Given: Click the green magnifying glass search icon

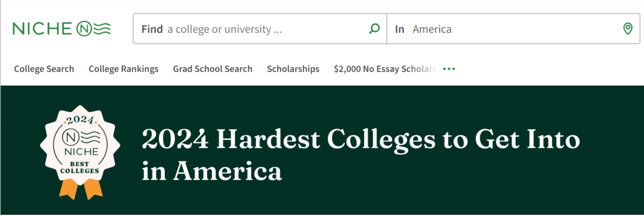Looking at the screenshot, I should pyautogui.click(x=374, y=29).
